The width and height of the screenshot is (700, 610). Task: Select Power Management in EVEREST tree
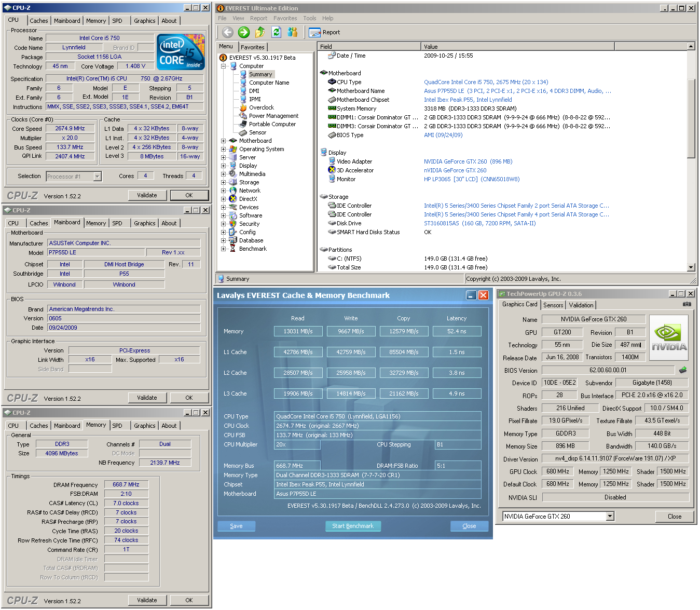point(273,116)
